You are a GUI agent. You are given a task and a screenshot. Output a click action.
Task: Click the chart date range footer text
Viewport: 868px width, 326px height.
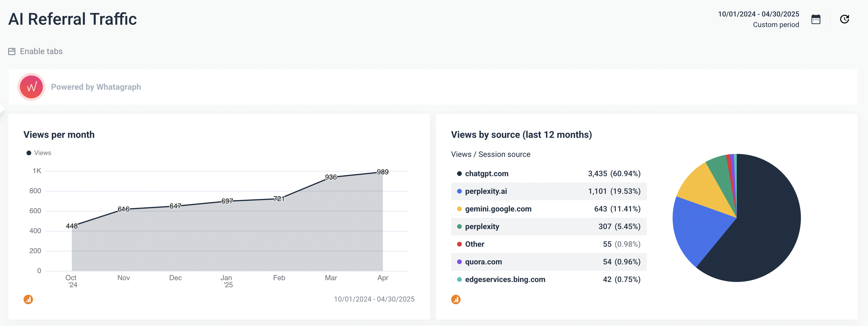tap(374, 299)
